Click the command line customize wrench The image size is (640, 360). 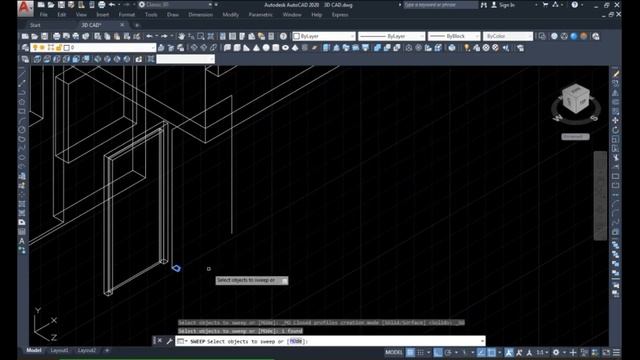point(170,341)
